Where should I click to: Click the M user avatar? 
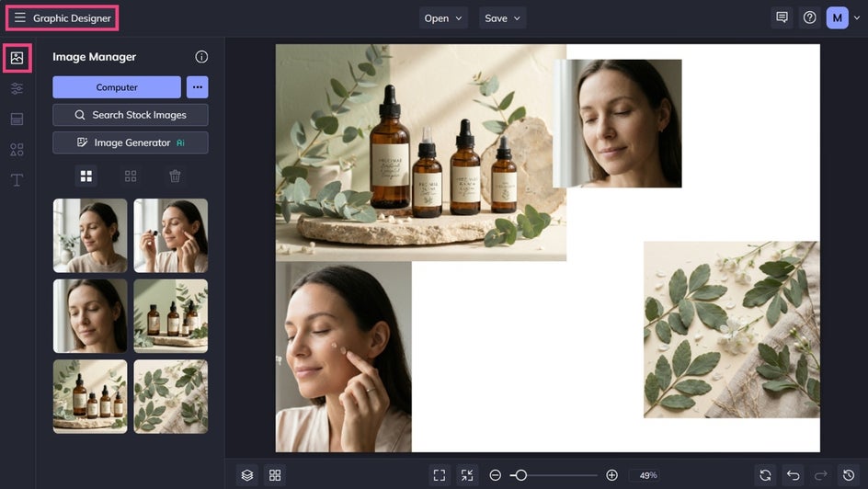(838, 17)
